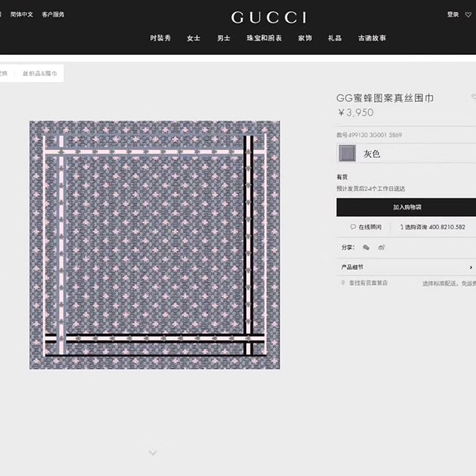This screenshot has height=476, width=476.
Task: Click the 丝织品&围巾 breadcrumb
Action: point(40,73)
